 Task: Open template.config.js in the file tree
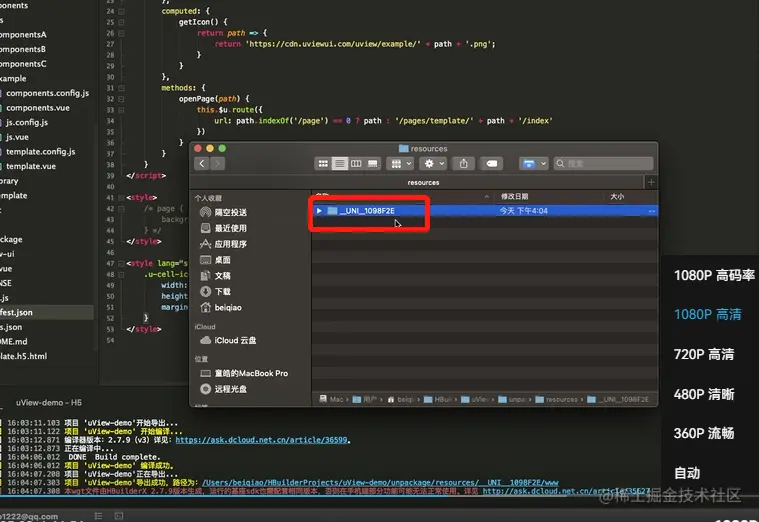pos(40,152)
